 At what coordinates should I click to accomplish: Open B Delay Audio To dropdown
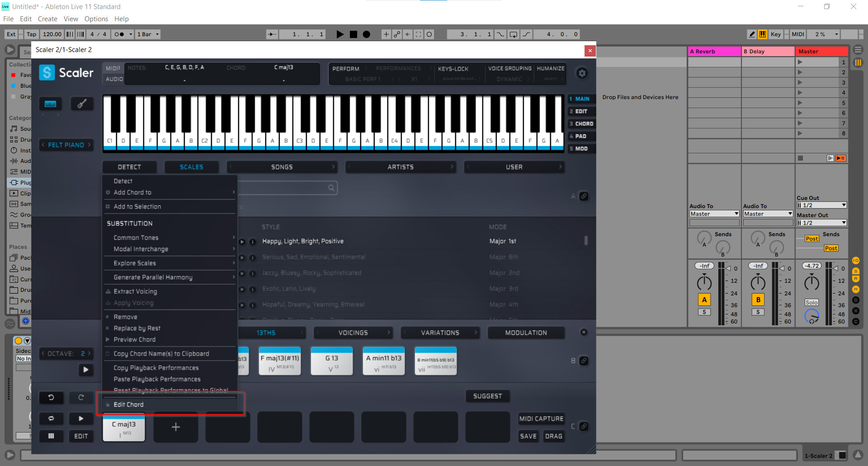click(768, 214)
